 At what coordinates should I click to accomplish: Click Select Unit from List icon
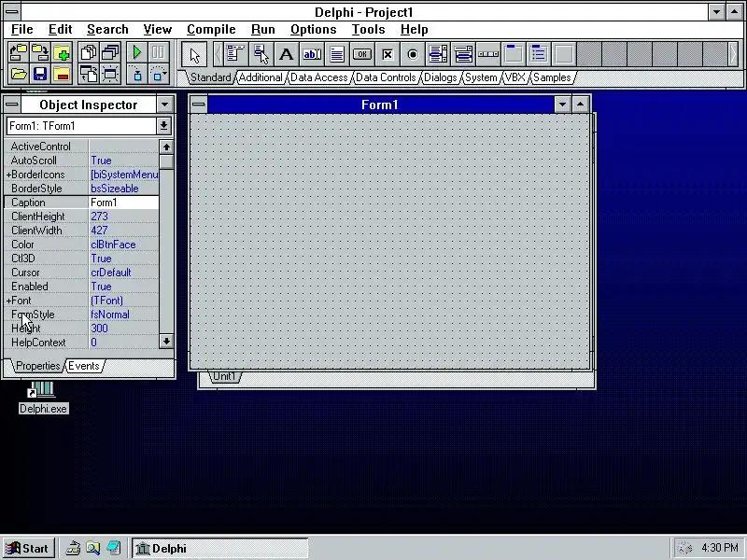[89, 52]
